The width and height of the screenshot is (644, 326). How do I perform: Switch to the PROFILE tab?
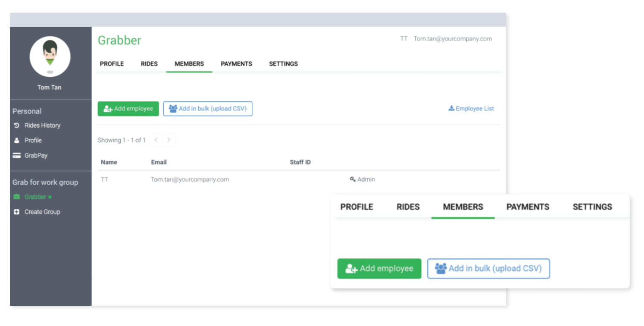tap(112, 64)
